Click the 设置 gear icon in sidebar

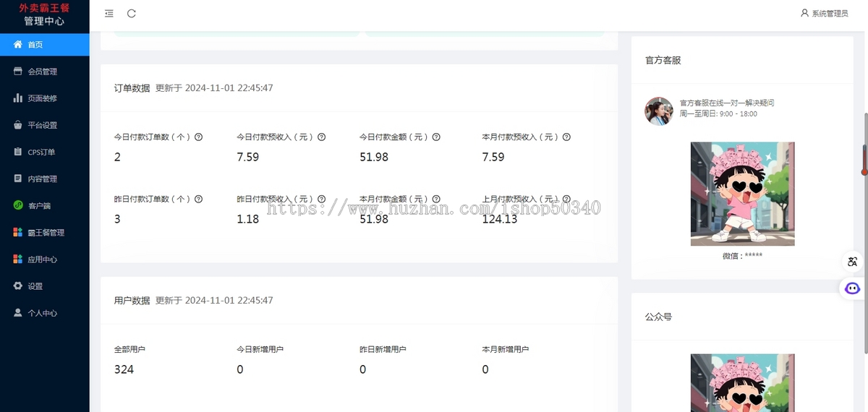(18, 286)
